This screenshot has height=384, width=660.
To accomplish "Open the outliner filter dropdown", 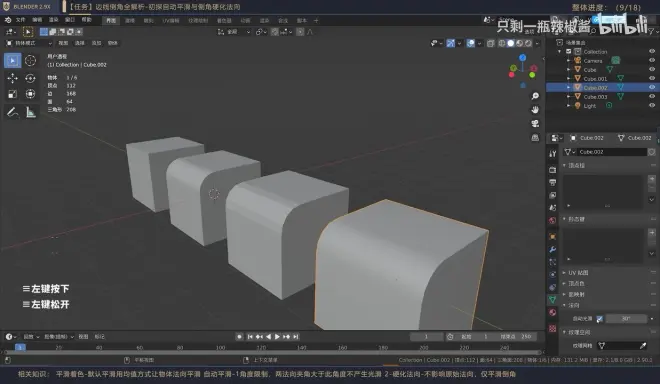I will (653, 32).
